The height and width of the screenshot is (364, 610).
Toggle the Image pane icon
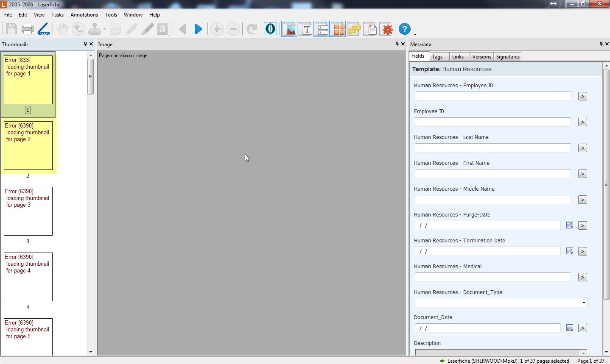[289, 29]
